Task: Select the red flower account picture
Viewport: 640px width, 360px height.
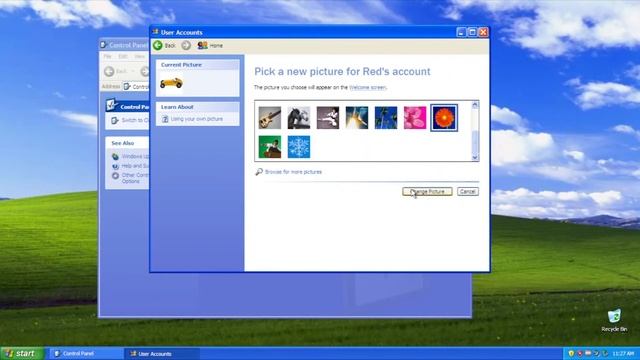Action: click(444, 118)
